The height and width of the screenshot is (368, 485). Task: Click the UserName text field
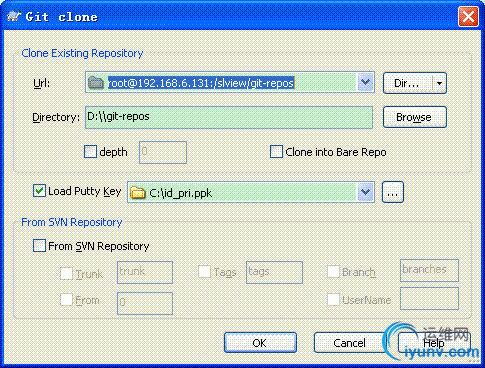429,298
